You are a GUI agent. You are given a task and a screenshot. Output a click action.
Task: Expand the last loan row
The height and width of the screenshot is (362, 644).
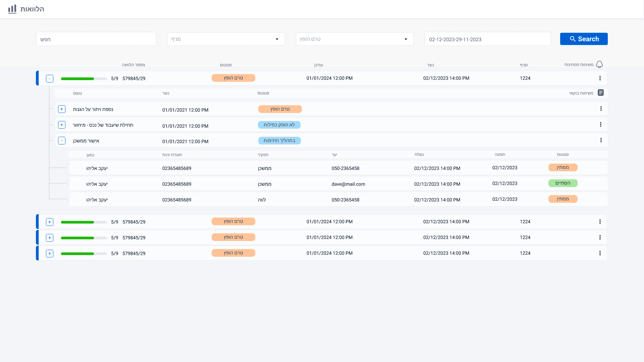click(x=50, y=253)
